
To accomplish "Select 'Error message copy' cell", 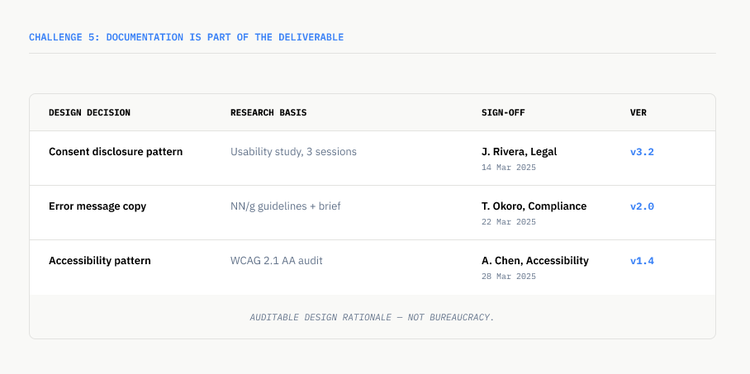I will click(98, 206).
